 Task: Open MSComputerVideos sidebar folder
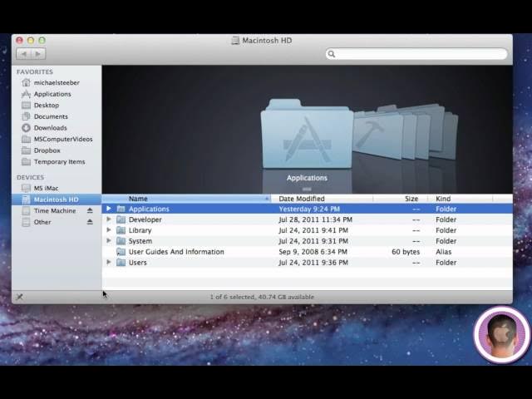coord(57,139)
